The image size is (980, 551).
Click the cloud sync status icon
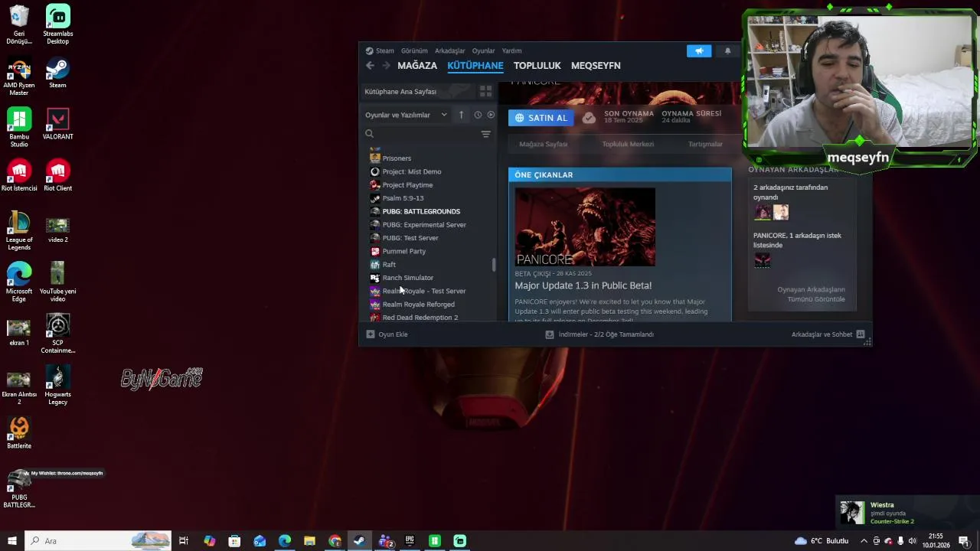tap(589, 118)
